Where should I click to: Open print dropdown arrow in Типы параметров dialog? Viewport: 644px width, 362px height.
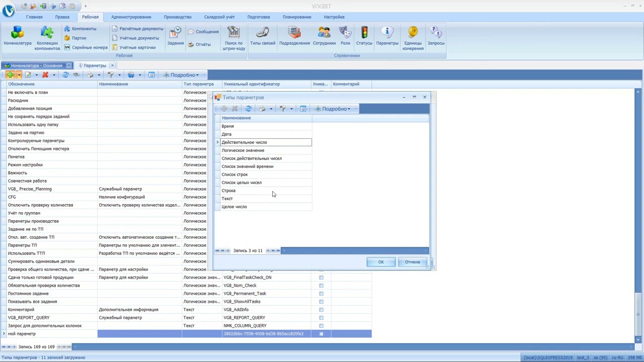[x=271, y=109]
